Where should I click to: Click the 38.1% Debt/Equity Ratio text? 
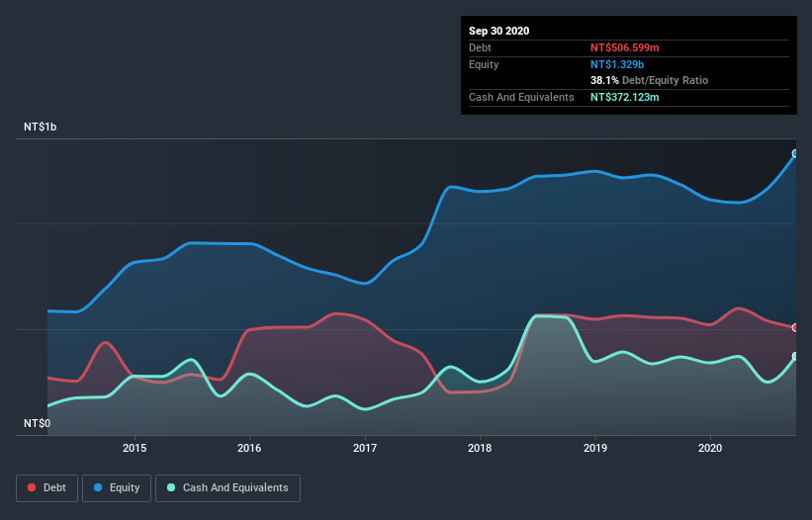650,80
